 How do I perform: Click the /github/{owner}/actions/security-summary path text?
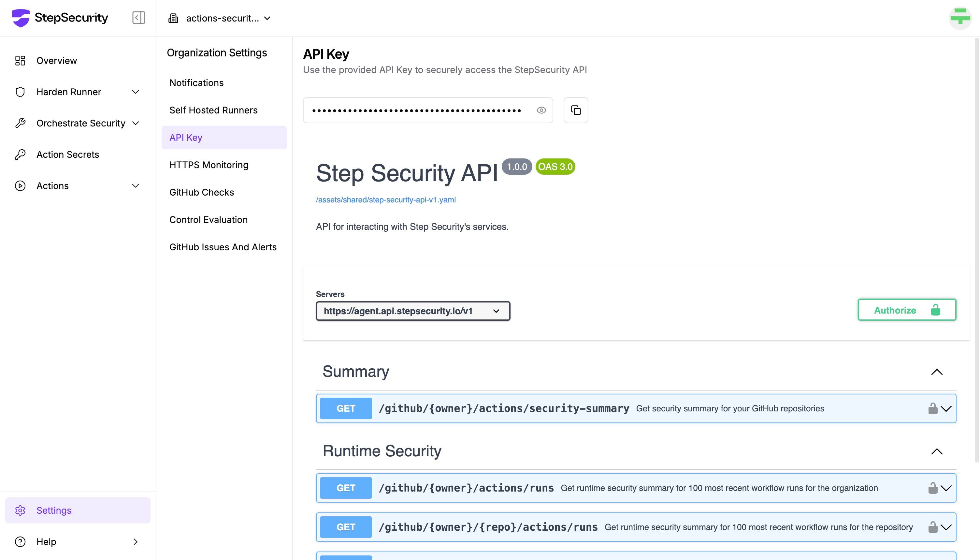pos(504,408)
